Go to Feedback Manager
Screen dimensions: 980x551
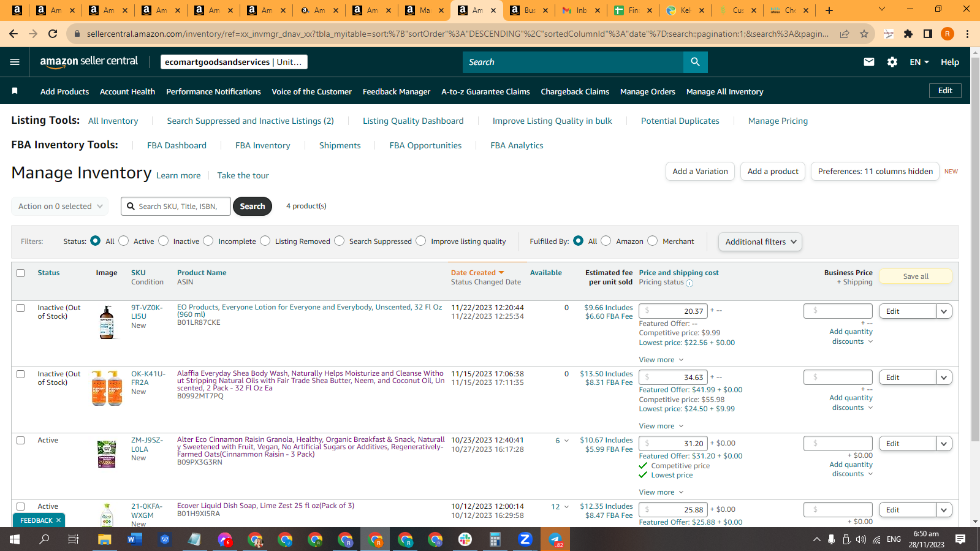(x=397, y=91)
